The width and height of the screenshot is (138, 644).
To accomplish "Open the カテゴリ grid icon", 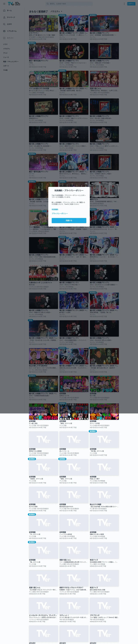I will (4, 38).
